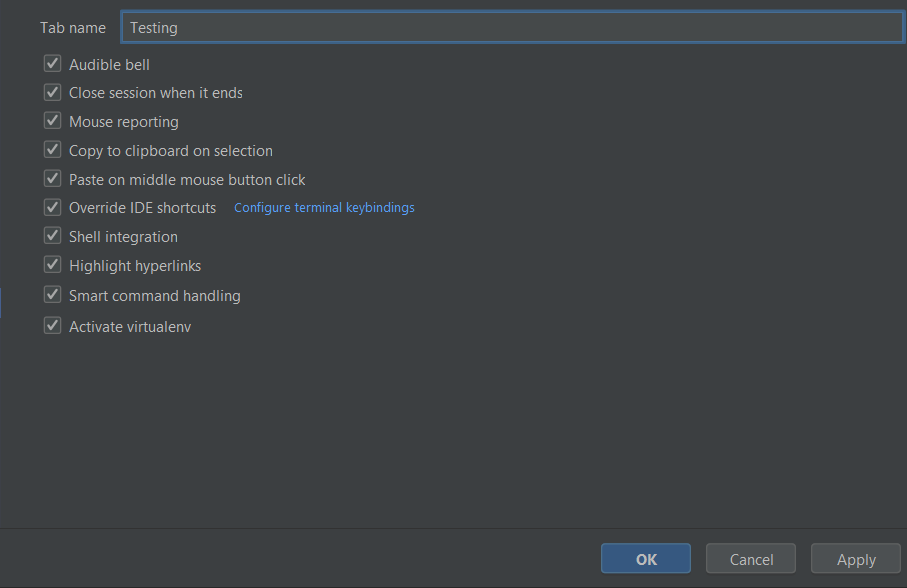Screen dimensions: 907x588
Task: Cancel the settings dialog
Action: pyautogui.click(x=751, y=559)
